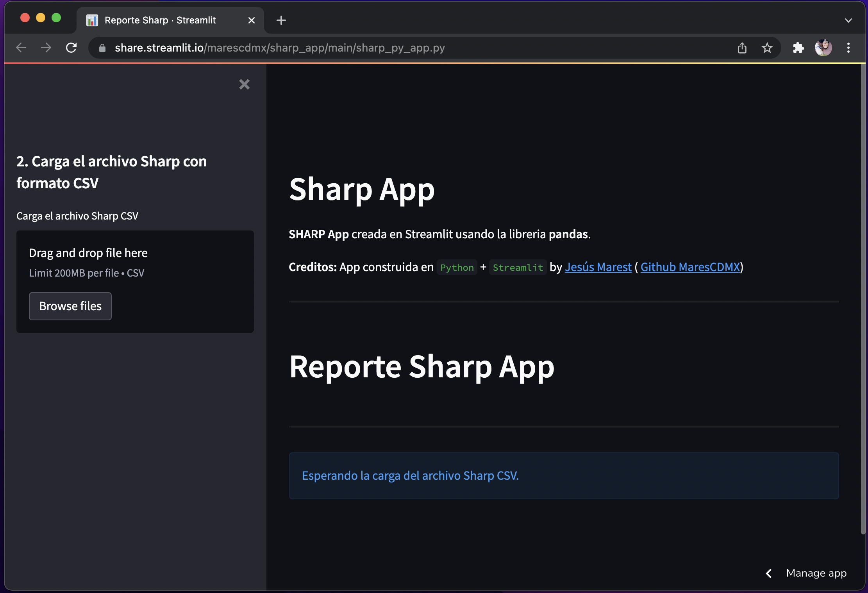The width and height of the screenshot is (868, 593).
Task: Bookmark this tab with star icon
Action: click(767, 48)
